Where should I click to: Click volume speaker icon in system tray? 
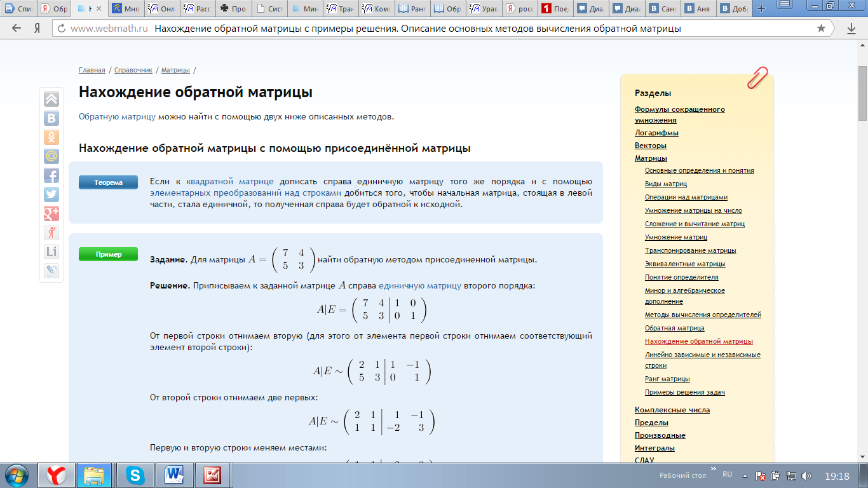tap(807, 476)
